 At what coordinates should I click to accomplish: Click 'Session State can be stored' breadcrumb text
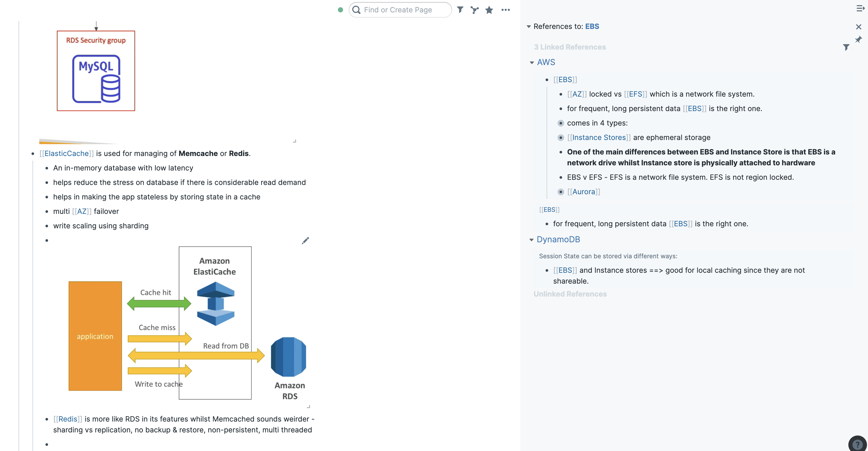[608, 256]
